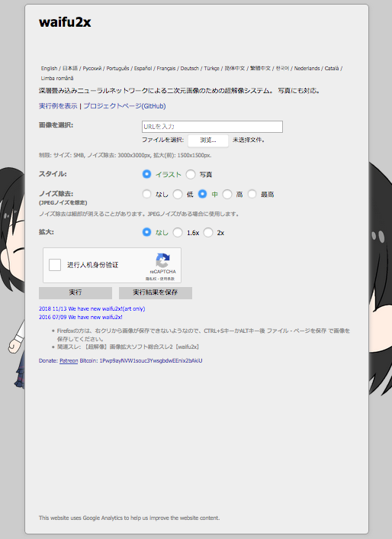Viewport: 392px width, 539px height.
Task: Open the プロジェクトページ(GitHub) link
Action: tap(124, 106)
